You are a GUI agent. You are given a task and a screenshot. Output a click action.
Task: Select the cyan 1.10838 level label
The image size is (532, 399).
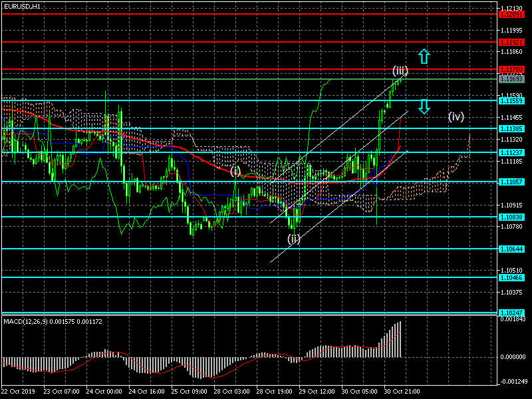pyautogui.click(x=511, y=217)
